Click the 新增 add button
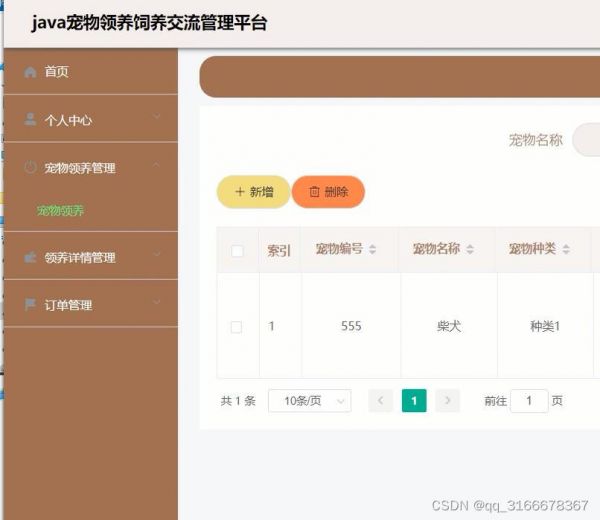 coord(253,192)
